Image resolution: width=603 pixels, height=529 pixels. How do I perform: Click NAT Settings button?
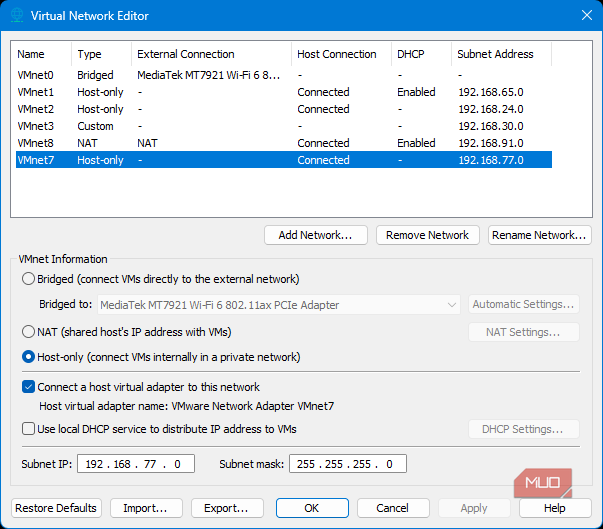click(524, 332)
